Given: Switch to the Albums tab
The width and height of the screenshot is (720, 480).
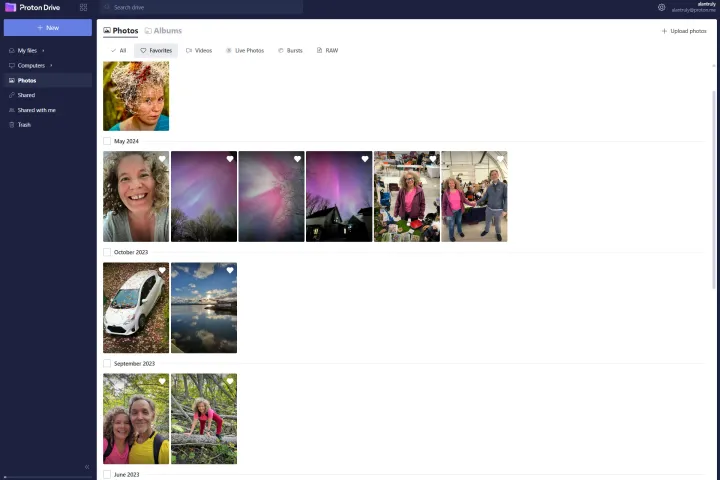Looking at the screenshot, I should (x=163, y=31).
